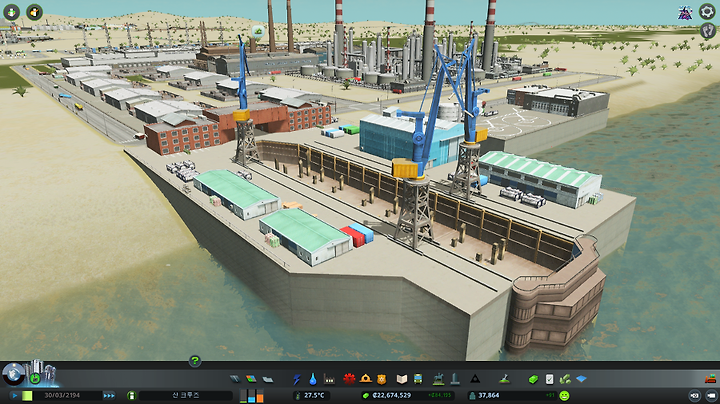Activate the Bulldozer tool

tap(710, 379)
